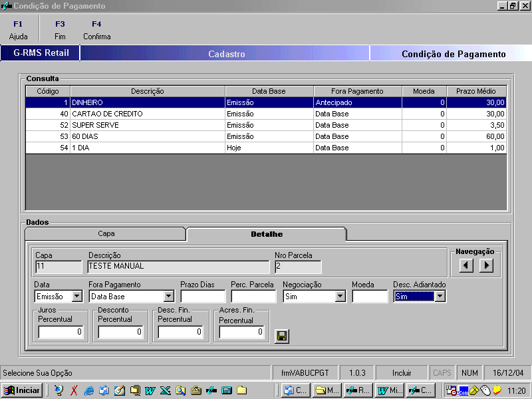Go to next record with right navigation arrow
This screenshot has height=399, width=532.
point(487,265)
